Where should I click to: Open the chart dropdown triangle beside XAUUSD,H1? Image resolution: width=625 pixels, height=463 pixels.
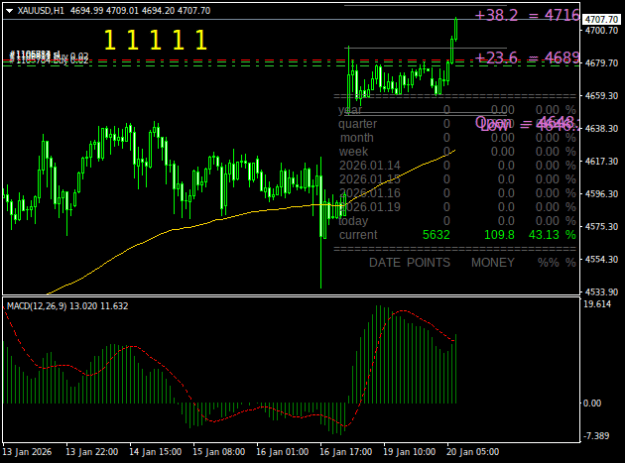click(x=10, y=11)
